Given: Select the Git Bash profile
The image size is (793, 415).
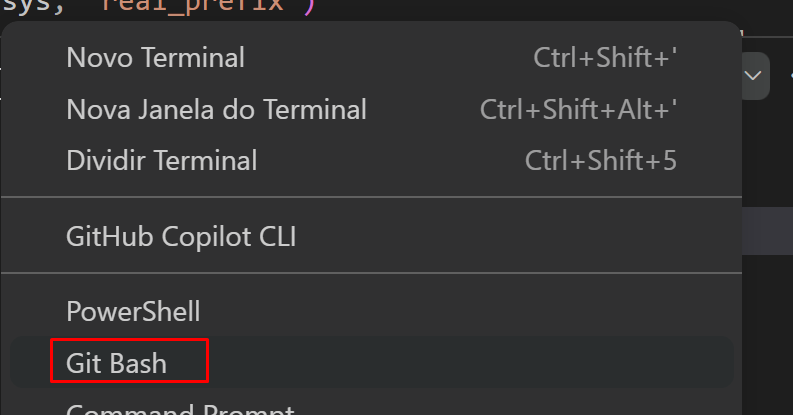Looking at the screenshot, I should coord(117,362).
